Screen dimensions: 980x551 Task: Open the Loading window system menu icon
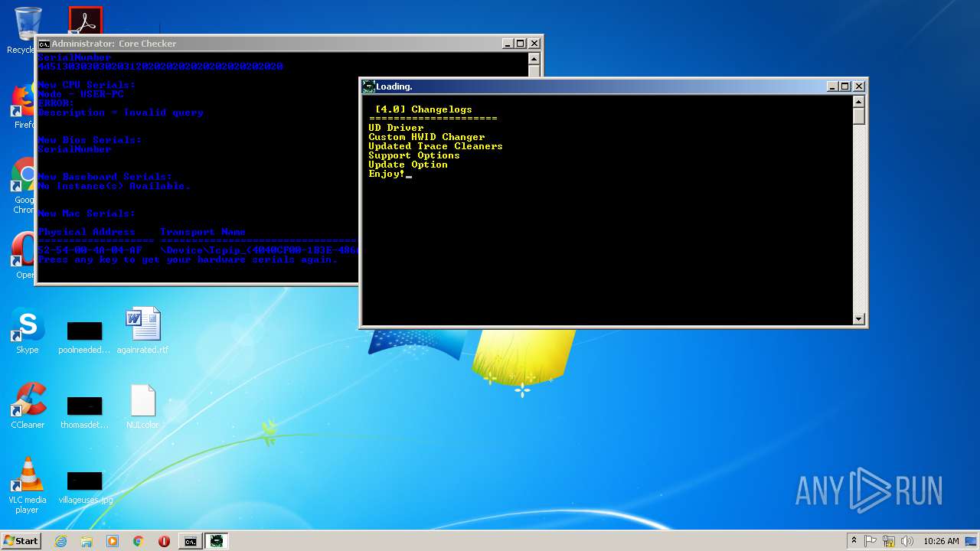[x=368, y=86]
